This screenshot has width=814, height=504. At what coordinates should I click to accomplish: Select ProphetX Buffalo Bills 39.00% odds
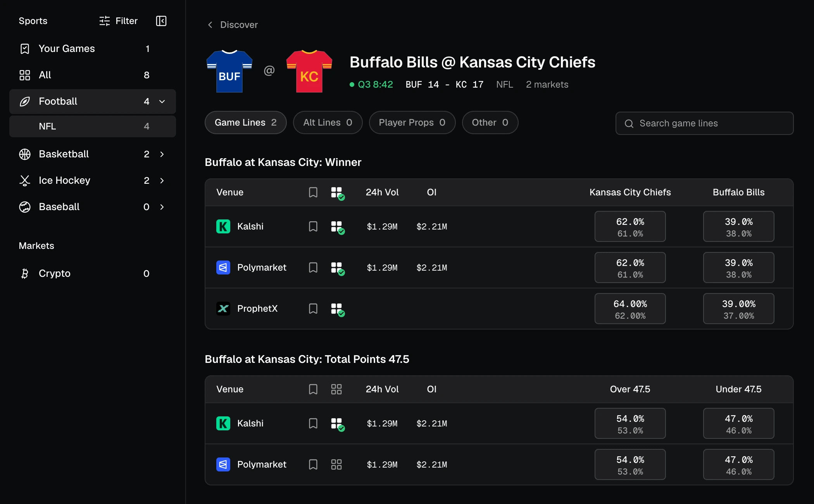coord(739,309)
